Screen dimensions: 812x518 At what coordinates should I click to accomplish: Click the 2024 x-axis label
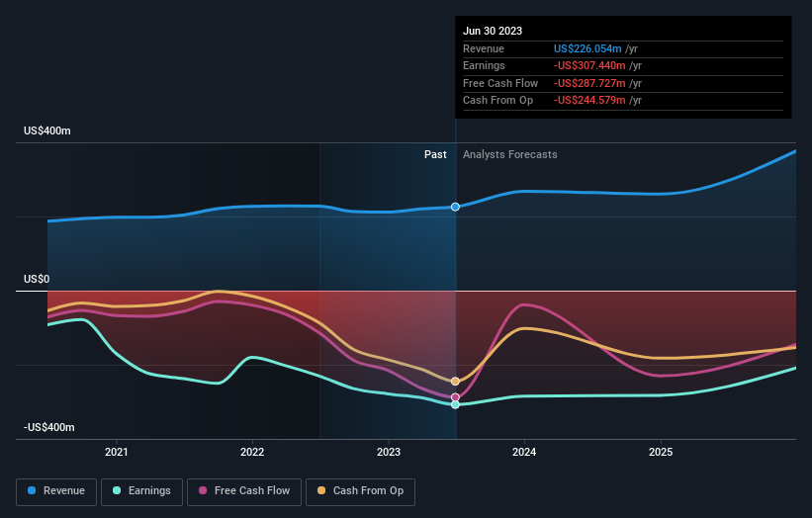tap(524, 452)
